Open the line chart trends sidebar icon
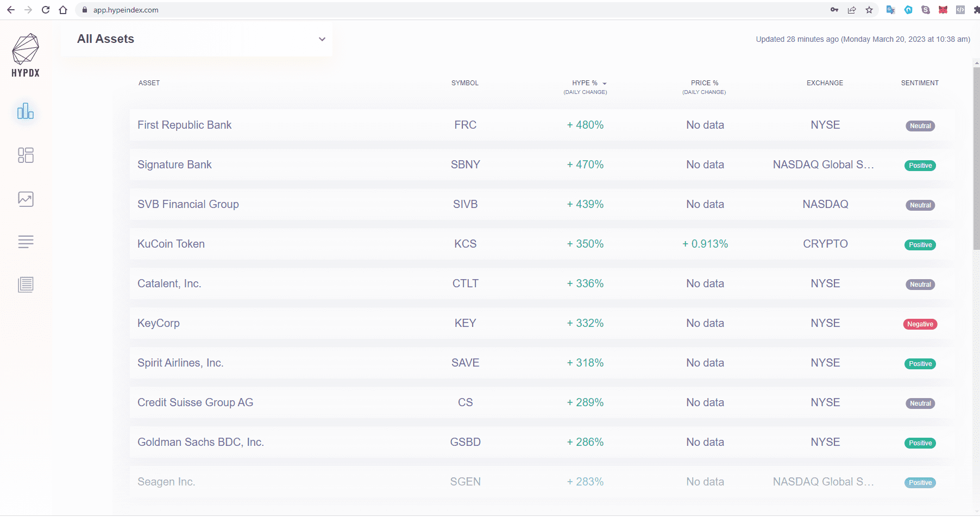The width and height of the screenshot is (980, 517). [26, 199]
